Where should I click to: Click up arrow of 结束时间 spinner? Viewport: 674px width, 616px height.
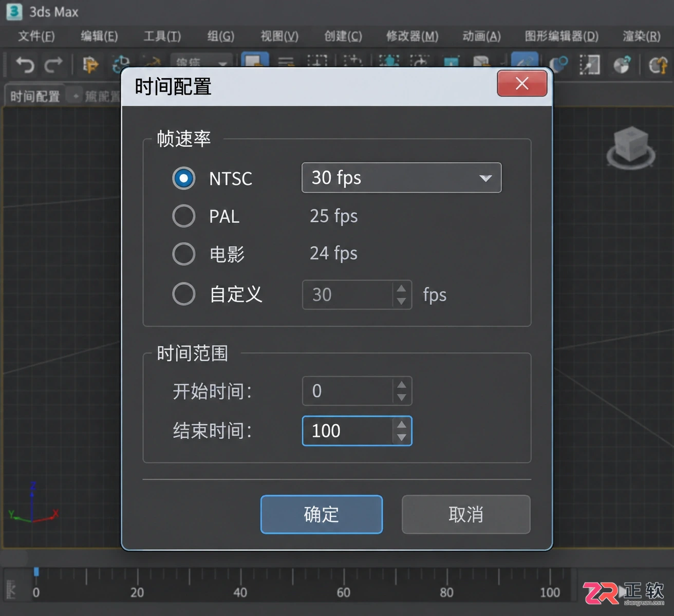click(401, 425)
